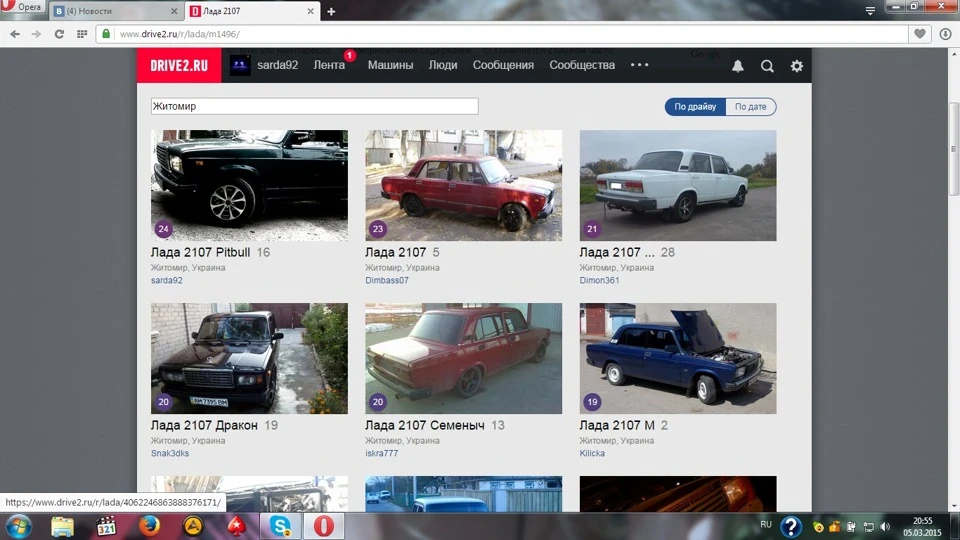Open Лада 2107 Pitbull car photo
This screenshot has width=960, height=540.
(x=249, y=185)
